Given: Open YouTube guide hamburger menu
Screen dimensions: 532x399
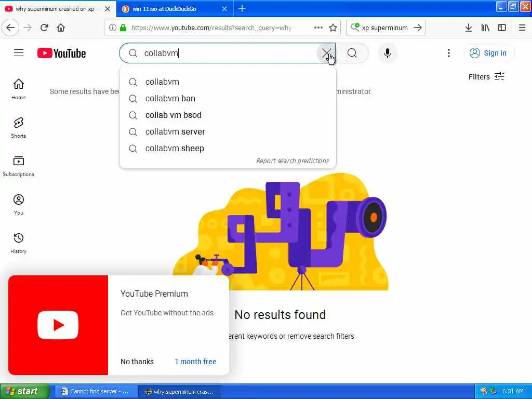Looking at the screenshot, I should point(19,53).
